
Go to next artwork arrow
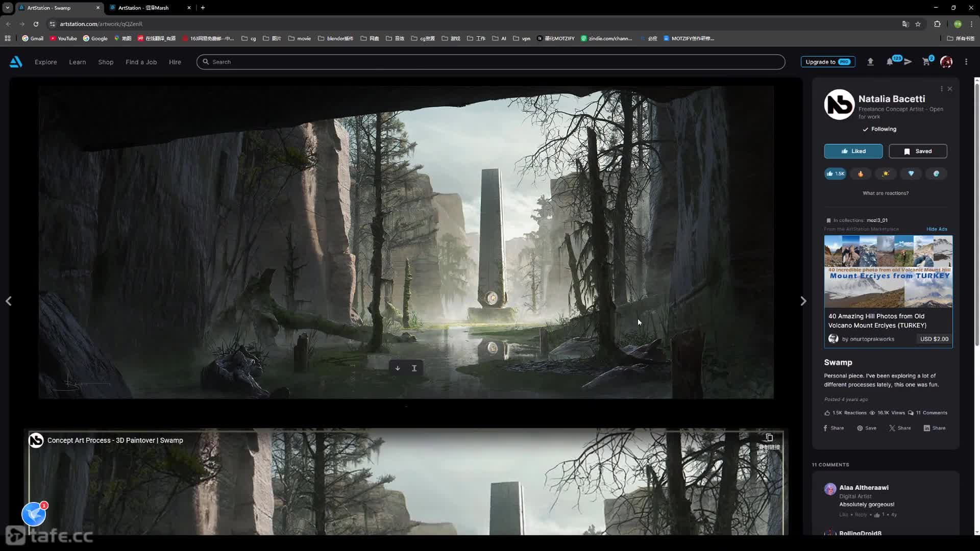803,302
